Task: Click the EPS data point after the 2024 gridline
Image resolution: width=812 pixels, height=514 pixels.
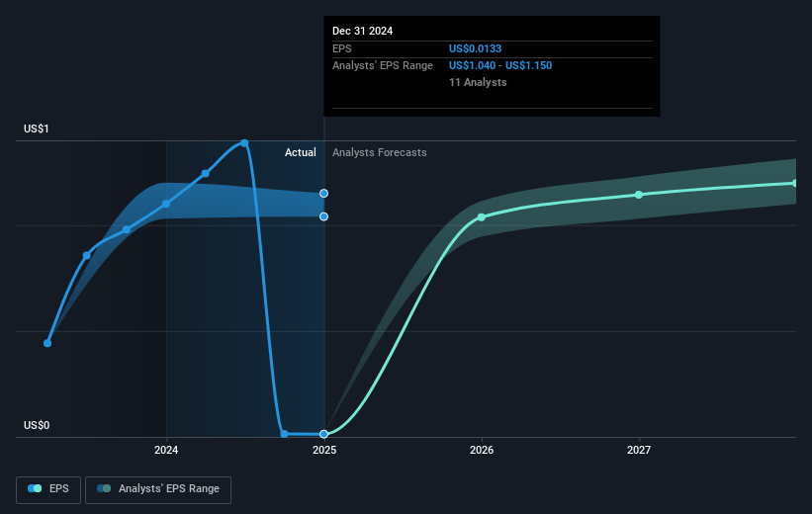Action: 206,173
